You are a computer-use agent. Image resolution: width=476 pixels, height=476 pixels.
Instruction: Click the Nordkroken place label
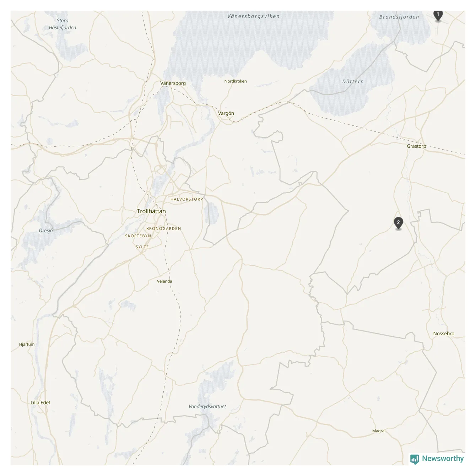pyautogui.click(x=236, y=81)
